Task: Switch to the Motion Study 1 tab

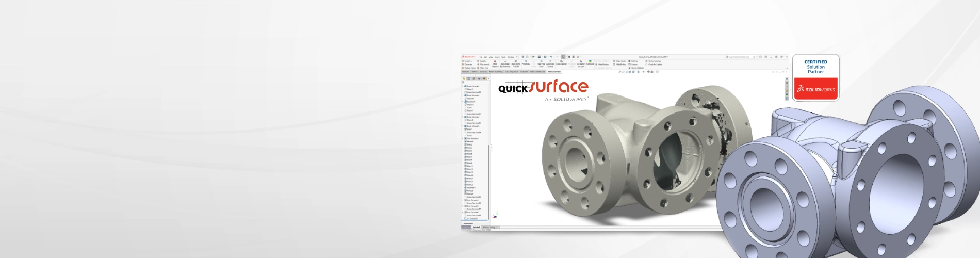Action: click(489, 227)
